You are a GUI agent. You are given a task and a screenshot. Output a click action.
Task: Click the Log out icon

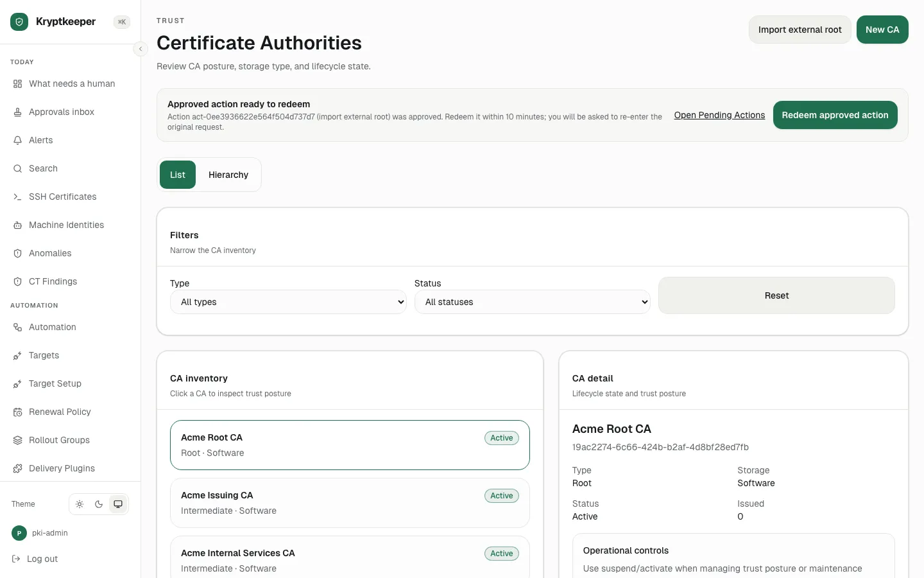16,559
